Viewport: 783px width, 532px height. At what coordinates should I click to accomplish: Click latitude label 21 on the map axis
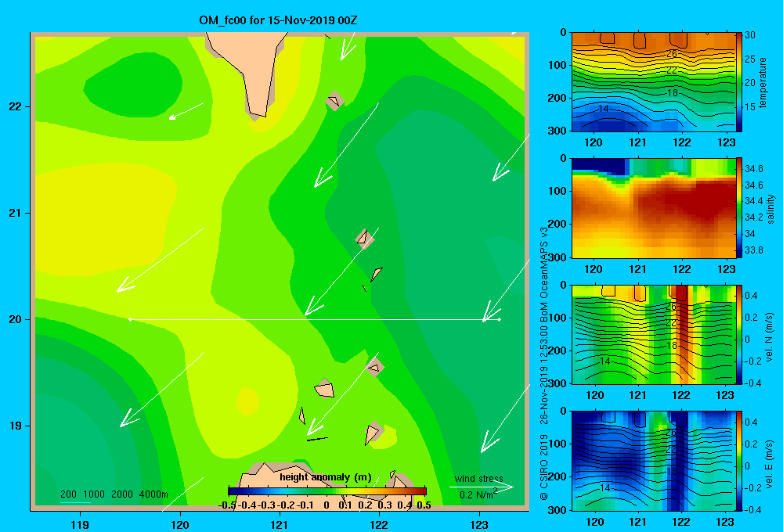pyautogui.click(x=15, y=213)
